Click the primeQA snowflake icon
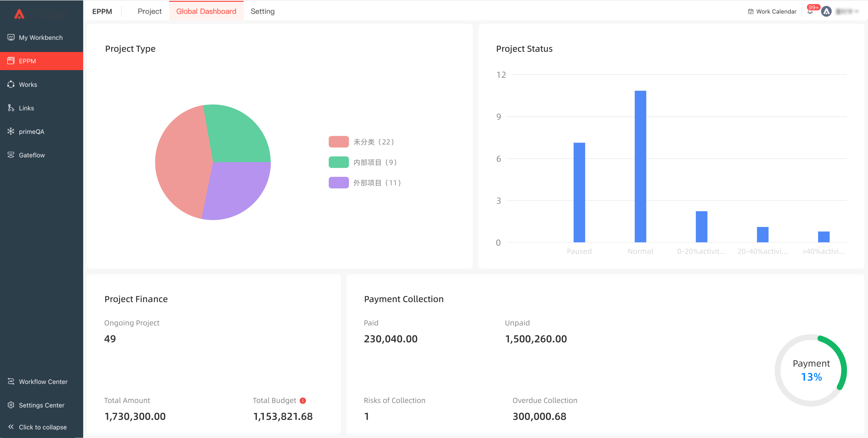The width and height of the screenshot is (868, 438). point(11,132)
